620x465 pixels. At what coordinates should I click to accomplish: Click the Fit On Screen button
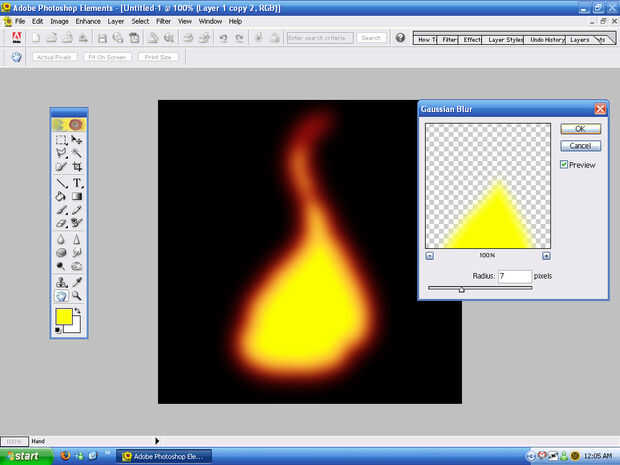click(107, 57)
